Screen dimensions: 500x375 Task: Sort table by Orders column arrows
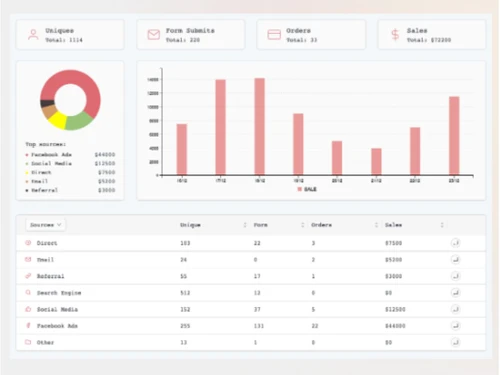[x=376, y=225]
